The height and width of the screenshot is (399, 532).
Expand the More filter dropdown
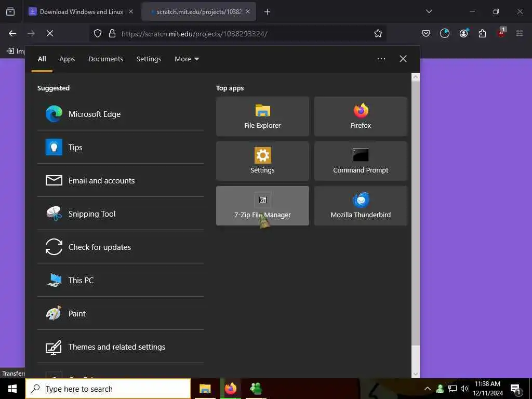187,59
